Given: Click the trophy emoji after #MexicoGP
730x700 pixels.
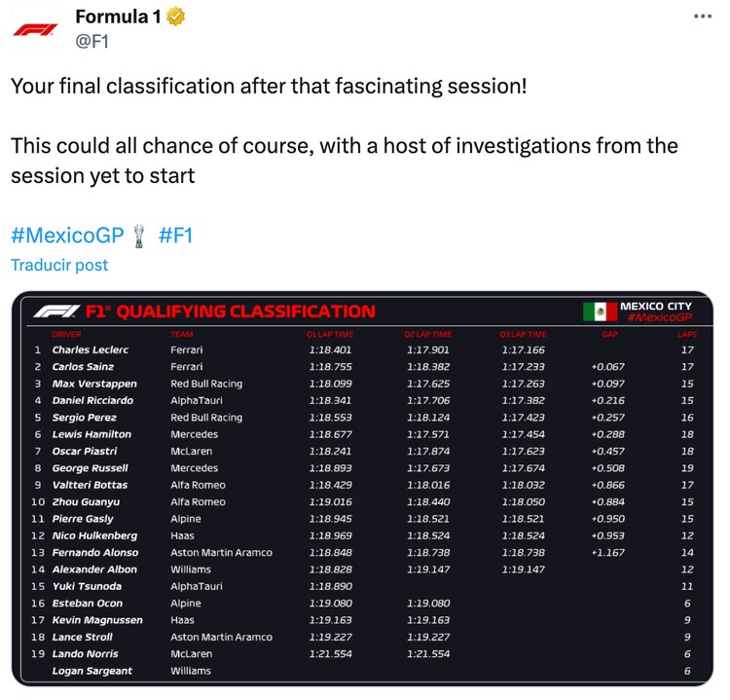Looking at the screenshot, I should (141, 235).
